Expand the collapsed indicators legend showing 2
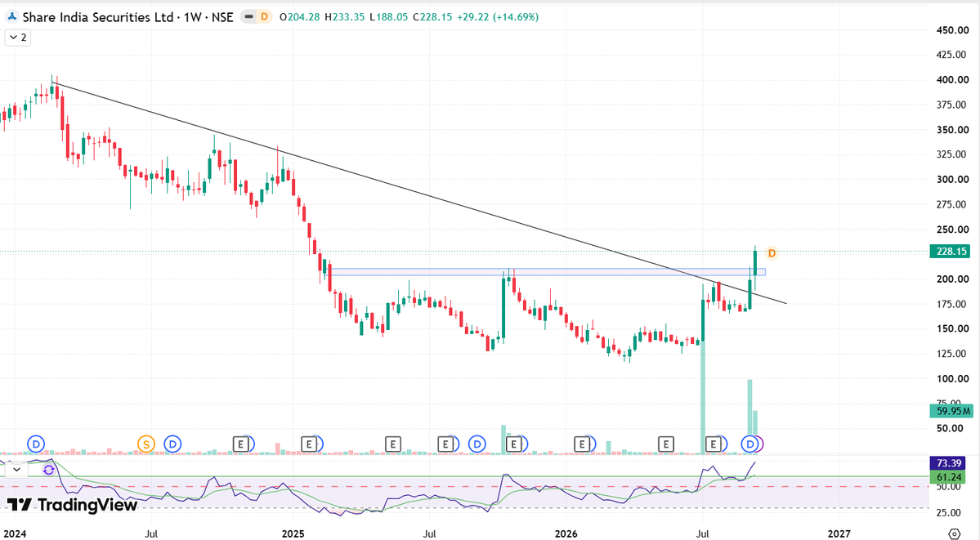The height and width of the screenshot is (540, 980). tap(18, 38)
